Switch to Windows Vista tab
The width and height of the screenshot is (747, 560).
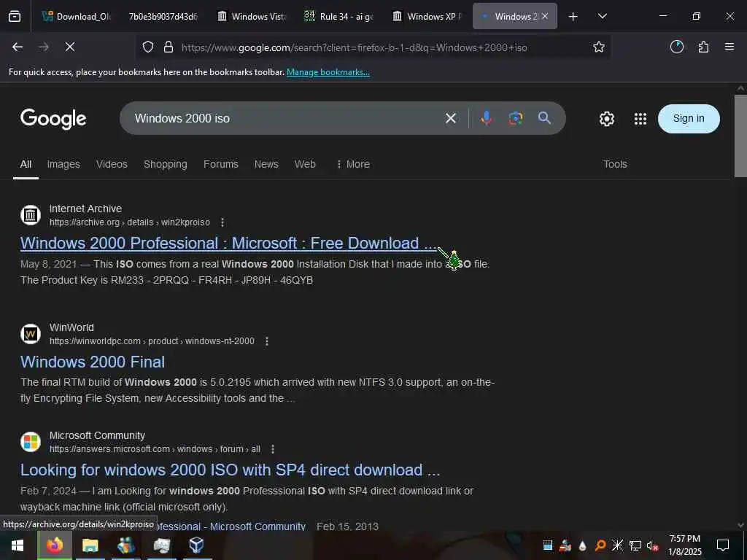coord(251,16)
